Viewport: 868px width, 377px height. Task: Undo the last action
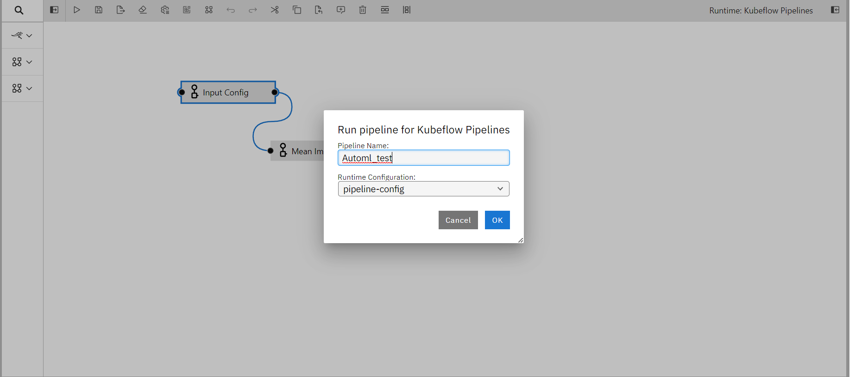[231, 10]
